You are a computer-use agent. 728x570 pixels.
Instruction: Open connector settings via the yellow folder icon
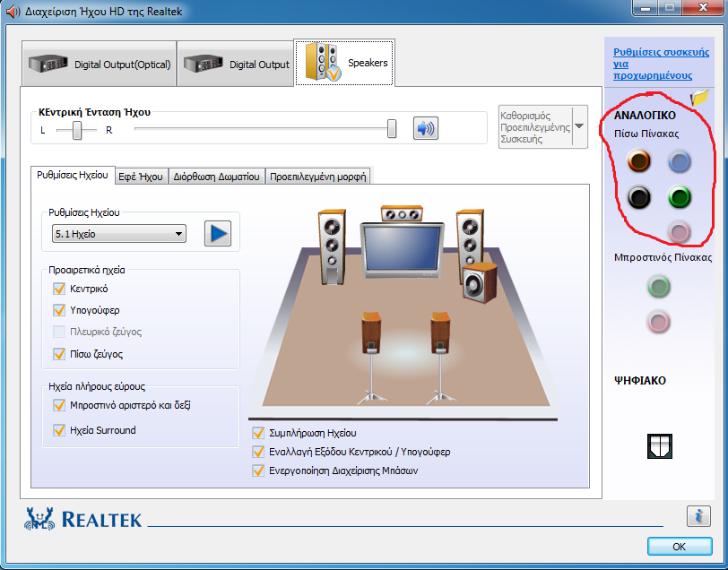pyautogui.click(x=699, y=98)
